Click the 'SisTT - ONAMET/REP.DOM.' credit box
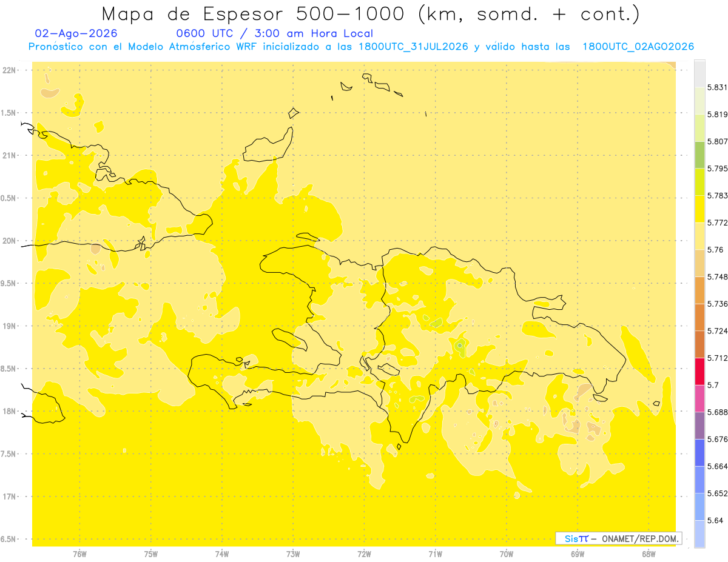728x562 pixels. point(619,538)
